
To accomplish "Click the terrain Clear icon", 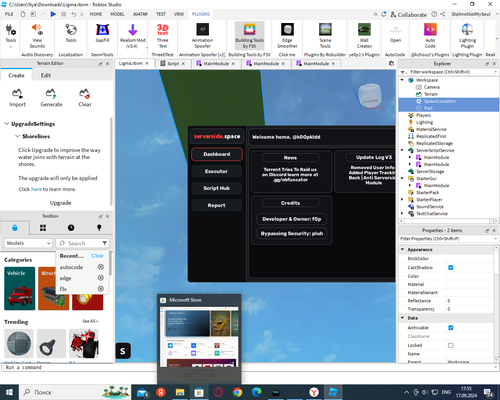I will click(85, 98).
